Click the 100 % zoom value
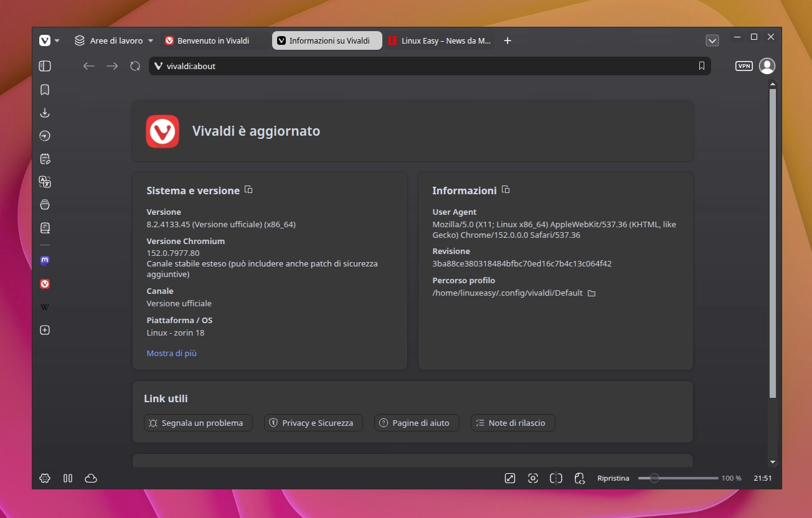The image size is (812, 518). (x=732, y=478)
